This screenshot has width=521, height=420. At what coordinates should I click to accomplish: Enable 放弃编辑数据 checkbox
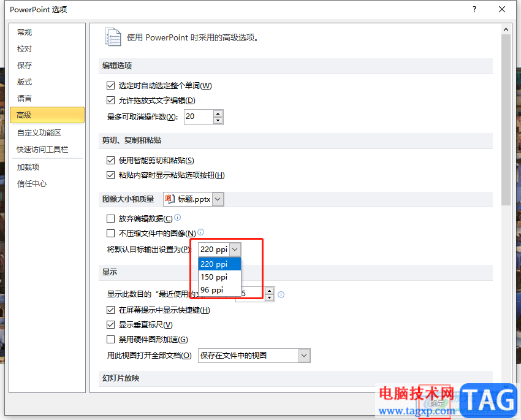111,219
